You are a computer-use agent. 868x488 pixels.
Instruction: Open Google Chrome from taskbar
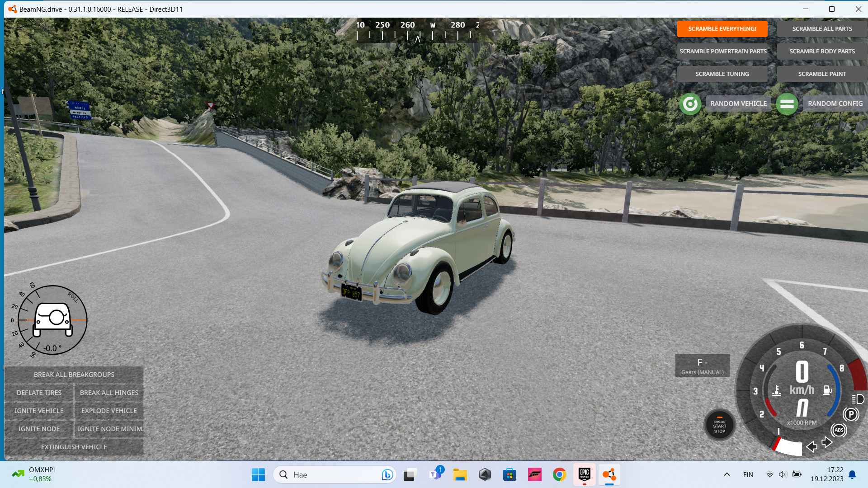559,475
